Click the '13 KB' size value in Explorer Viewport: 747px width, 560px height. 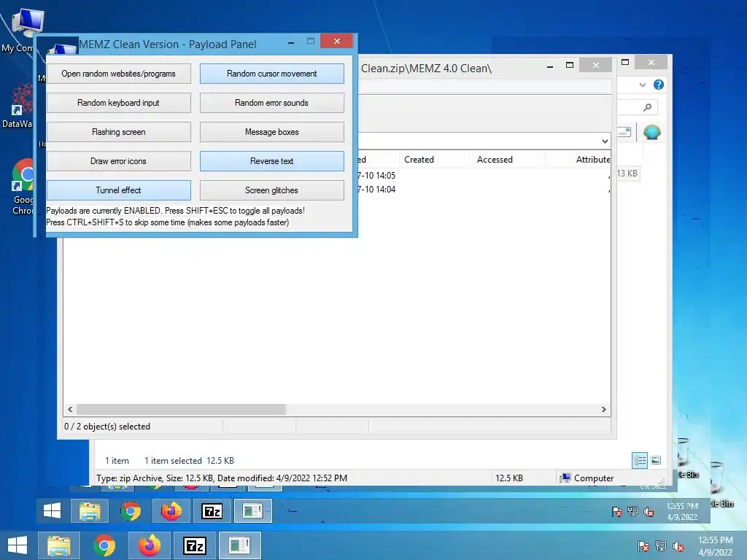[x=627, y=174]
